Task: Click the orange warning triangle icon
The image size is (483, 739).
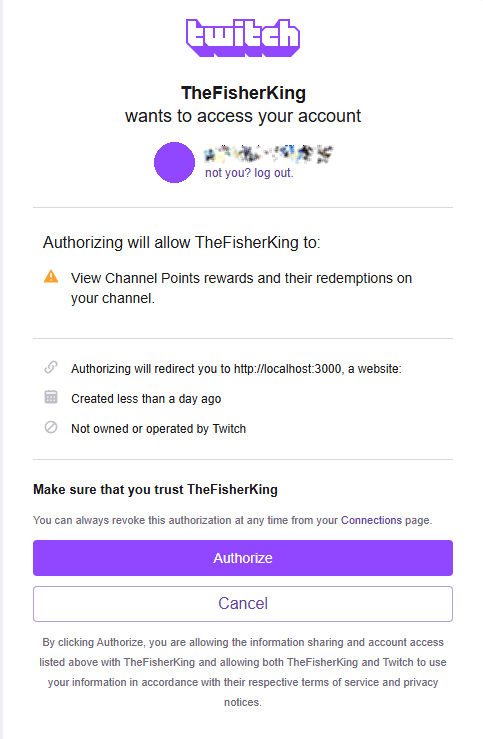Action: point(51,277)
